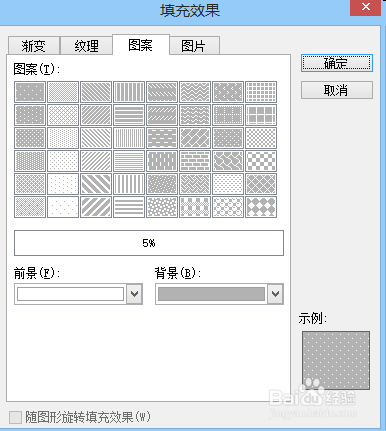Close the 填充效果 dialog

point(365,7)
